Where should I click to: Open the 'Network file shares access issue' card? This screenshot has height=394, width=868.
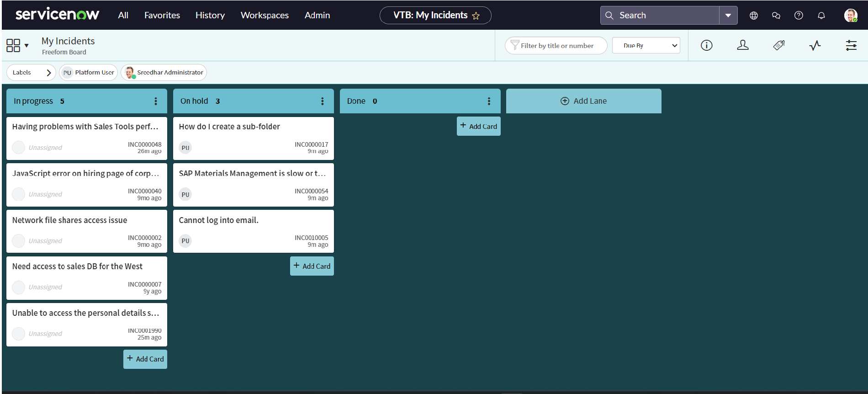coord(87,231)
